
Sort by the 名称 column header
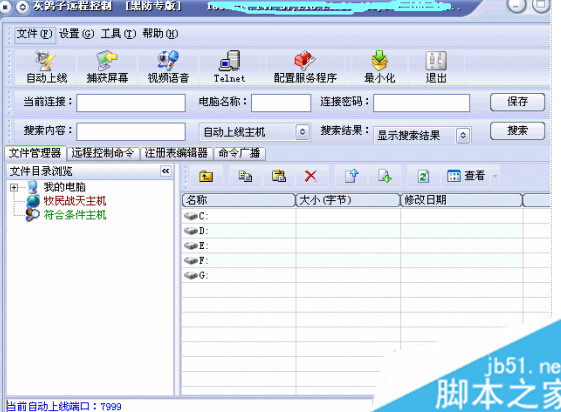[239, 200]
